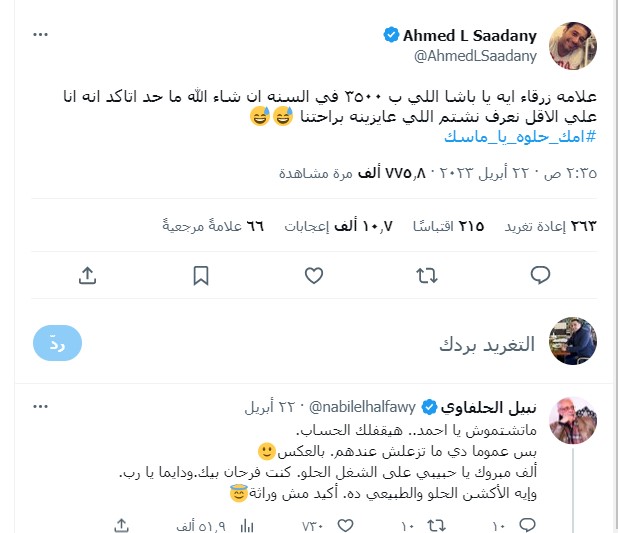618x533 pixels.
Task: Share Nabil Elhalfawy's reply
Action: (x=121, y=526)
